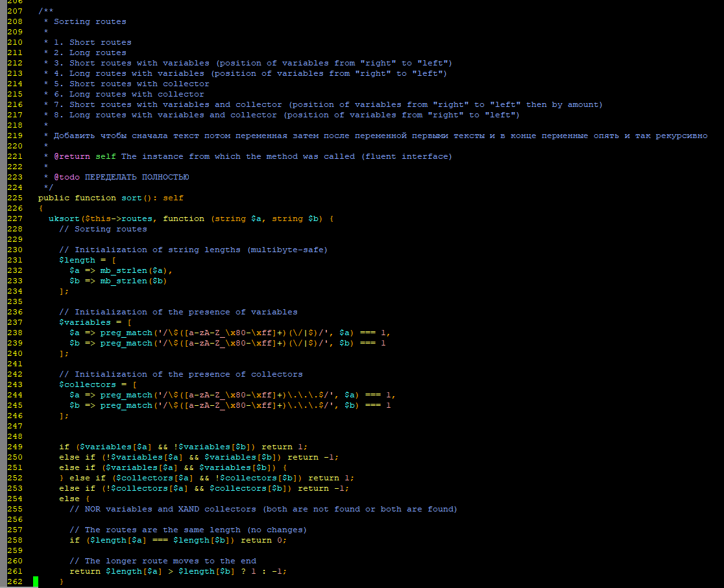Click the @todo docblock tag
724x588 pixels.
pos(67,177)
